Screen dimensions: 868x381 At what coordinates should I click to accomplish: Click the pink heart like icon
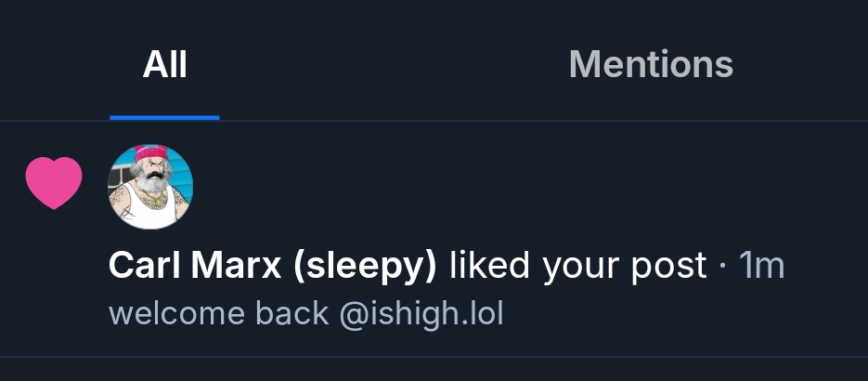pyautogui.click(x=54, y=183)
